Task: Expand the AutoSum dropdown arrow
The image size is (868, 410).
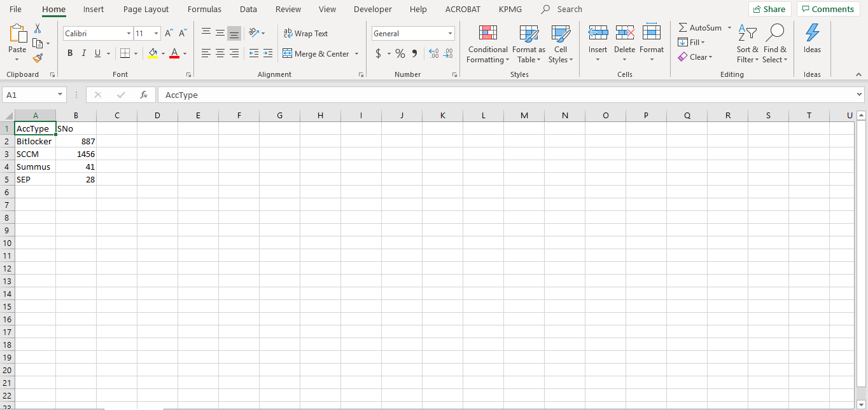Action: click(x=729, y=28)
